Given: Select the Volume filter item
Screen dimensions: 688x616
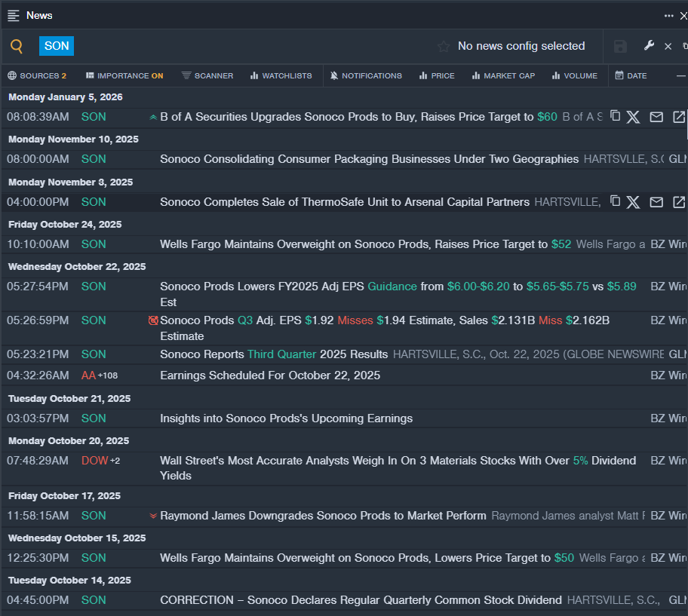Looking at the screenshot, I should click(574, 75).
